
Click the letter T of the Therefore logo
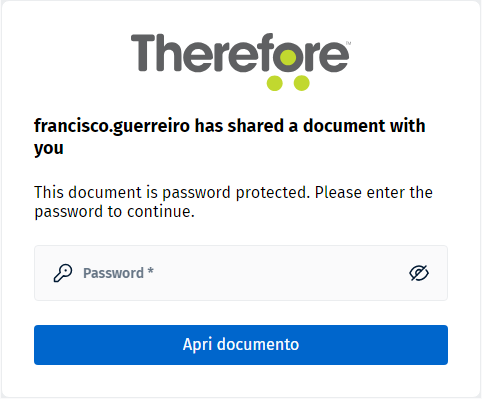pos(143,53)
